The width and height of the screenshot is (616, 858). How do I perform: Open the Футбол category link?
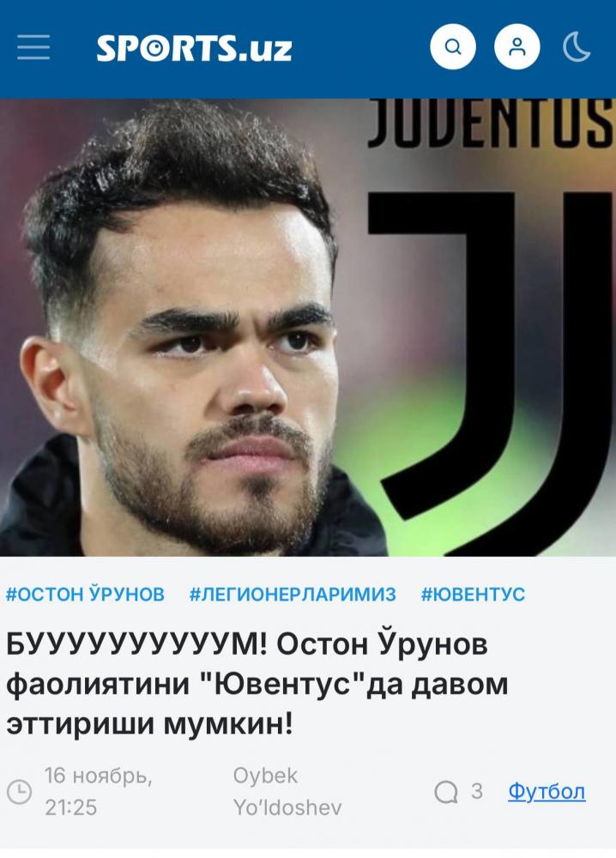tap(547, 791)
